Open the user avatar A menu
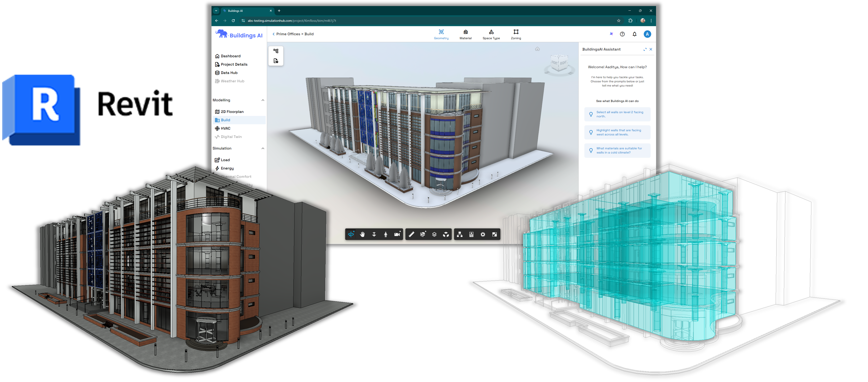 point(647,34)
